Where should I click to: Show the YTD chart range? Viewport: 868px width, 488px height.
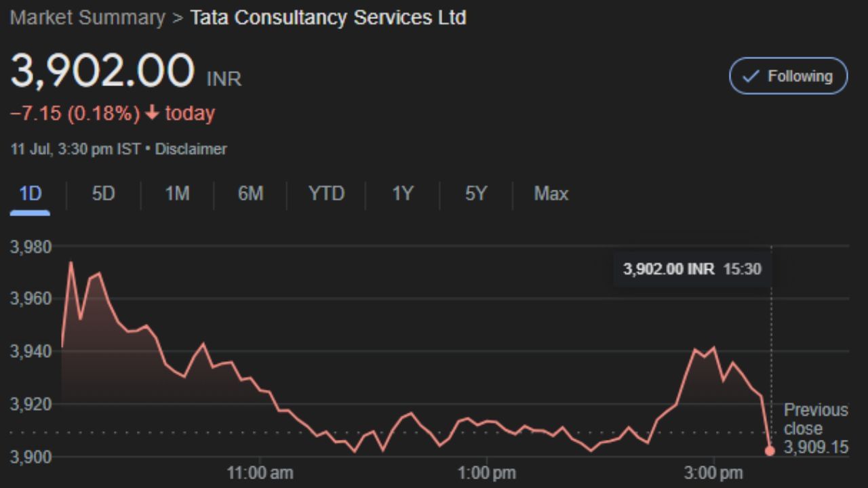pos(326,194)
